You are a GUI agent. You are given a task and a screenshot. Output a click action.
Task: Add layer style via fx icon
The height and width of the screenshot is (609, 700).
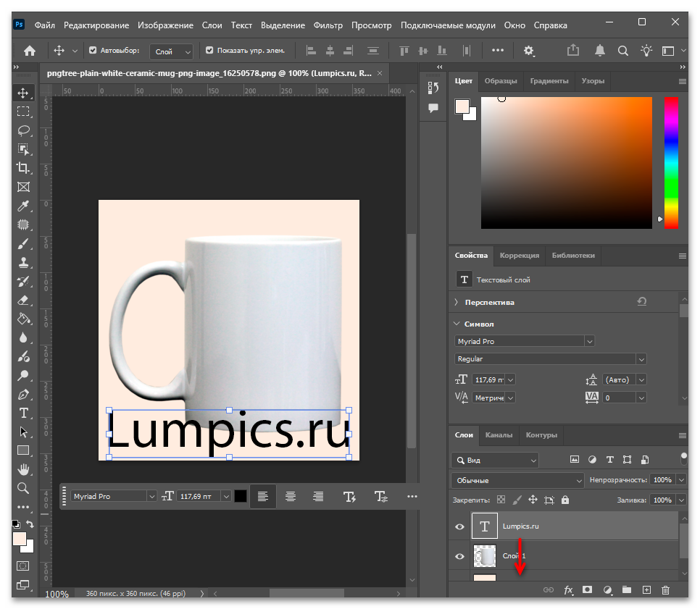568,590
